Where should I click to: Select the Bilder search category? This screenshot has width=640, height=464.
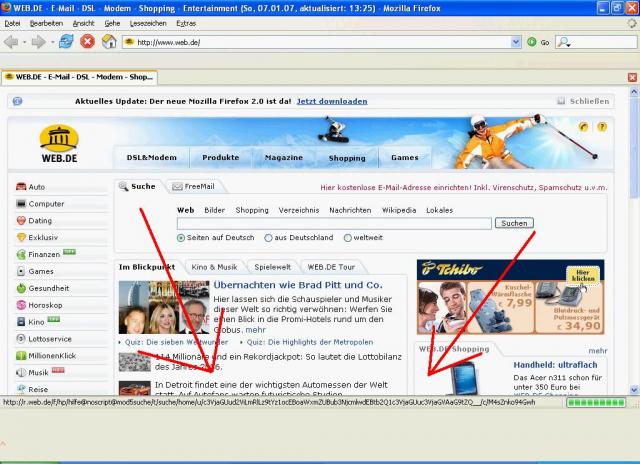[215, 210]
